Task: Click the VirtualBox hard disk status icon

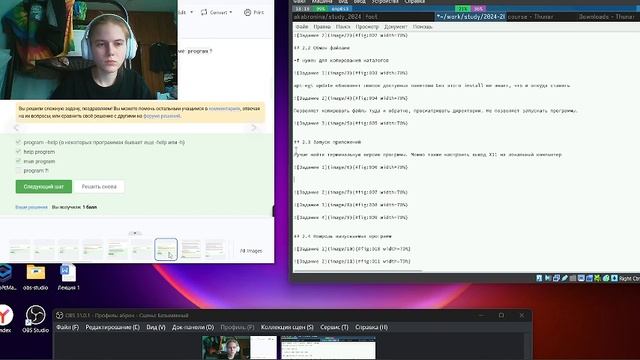Action: click(x=539, y=278)
